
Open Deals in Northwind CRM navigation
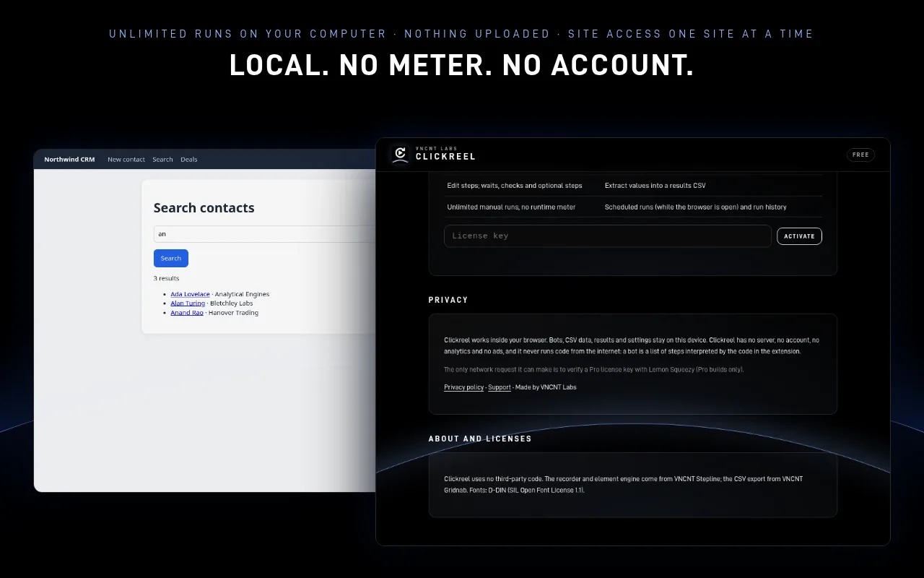click(189, 160)
